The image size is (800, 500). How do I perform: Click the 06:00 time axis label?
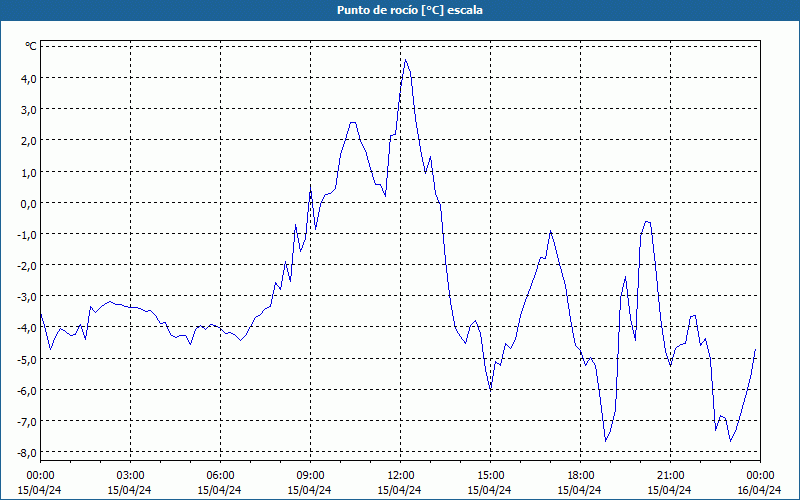coord(220,476)
